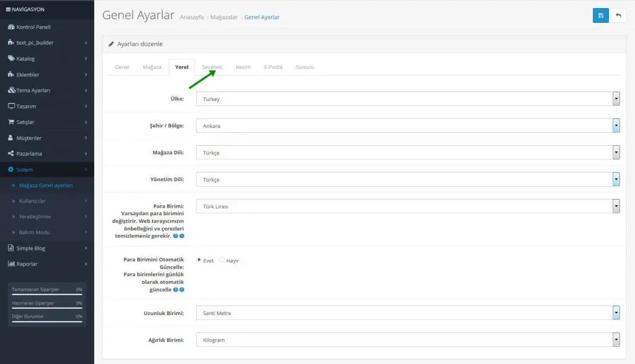635x364 pixels.
Task: Click the Tamamlanan Siparişler progress bar
Action: 47,295
